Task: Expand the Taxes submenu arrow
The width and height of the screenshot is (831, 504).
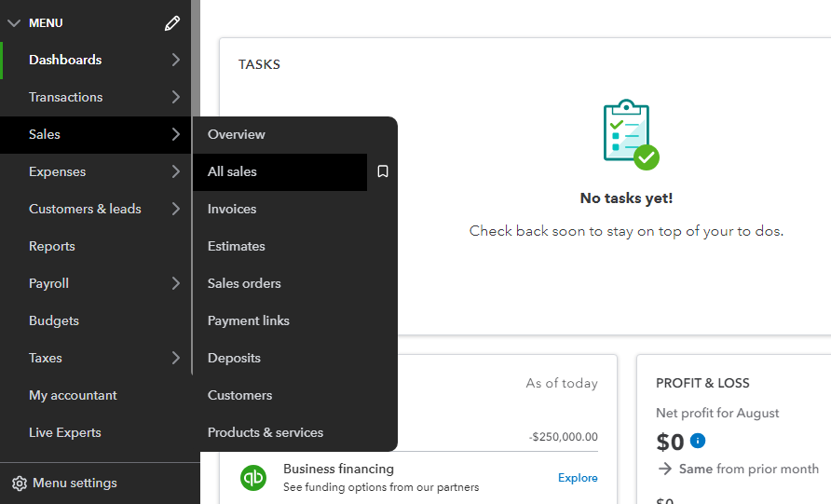Action: click(176, 358)
